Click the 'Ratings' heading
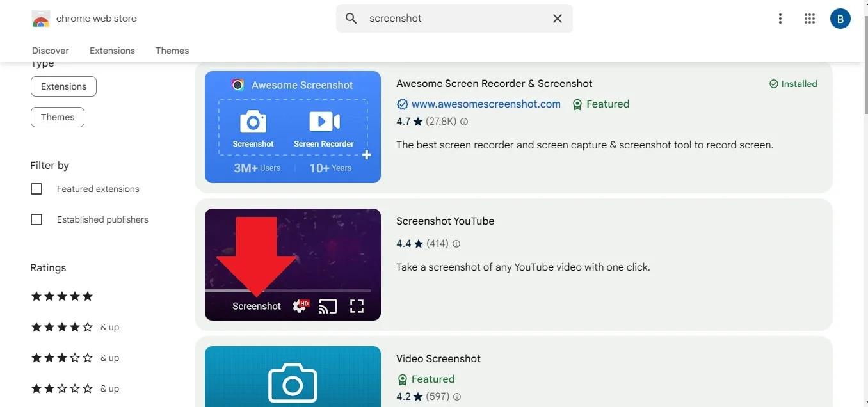 (48, 268)
